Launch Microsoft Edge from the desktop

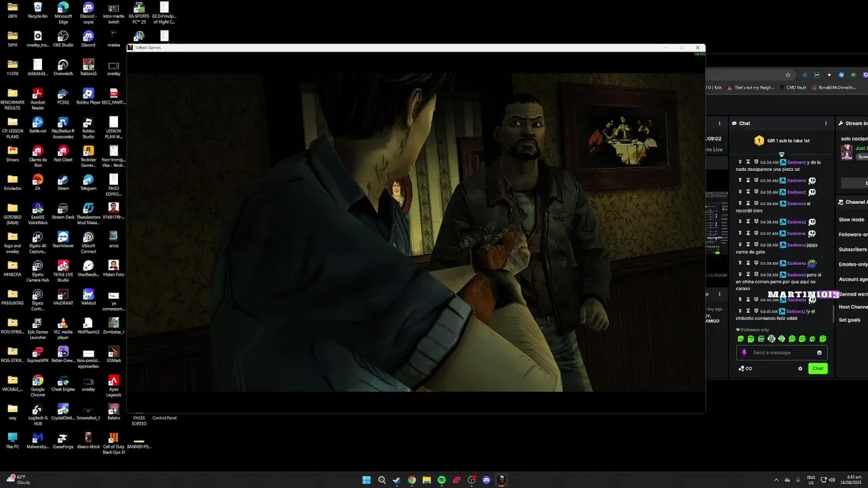point(63,12)
